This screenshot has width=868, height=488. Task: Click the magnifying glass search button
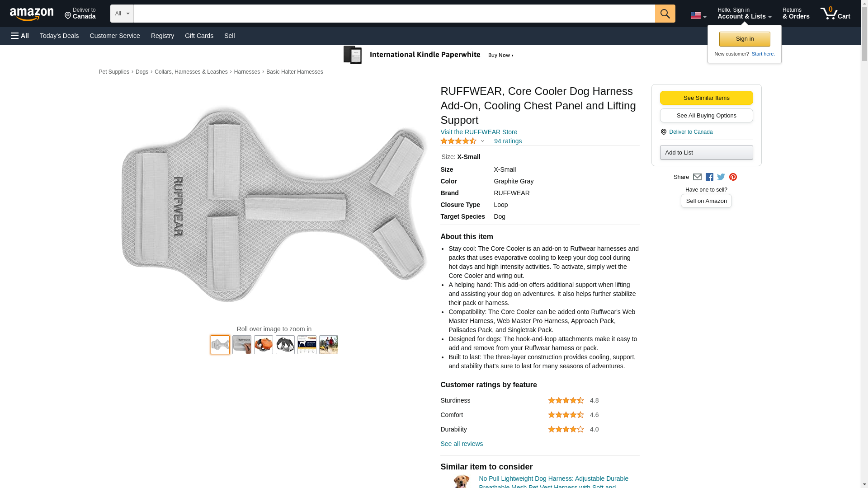[x=665, y=14]
